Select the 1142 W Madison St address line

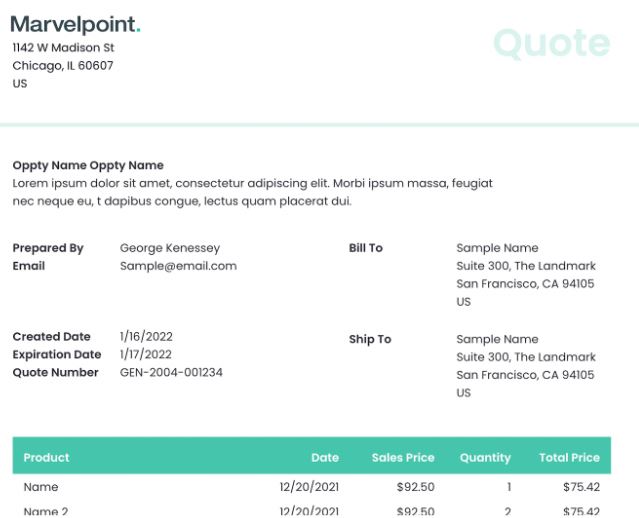click(x=63, y=48)
